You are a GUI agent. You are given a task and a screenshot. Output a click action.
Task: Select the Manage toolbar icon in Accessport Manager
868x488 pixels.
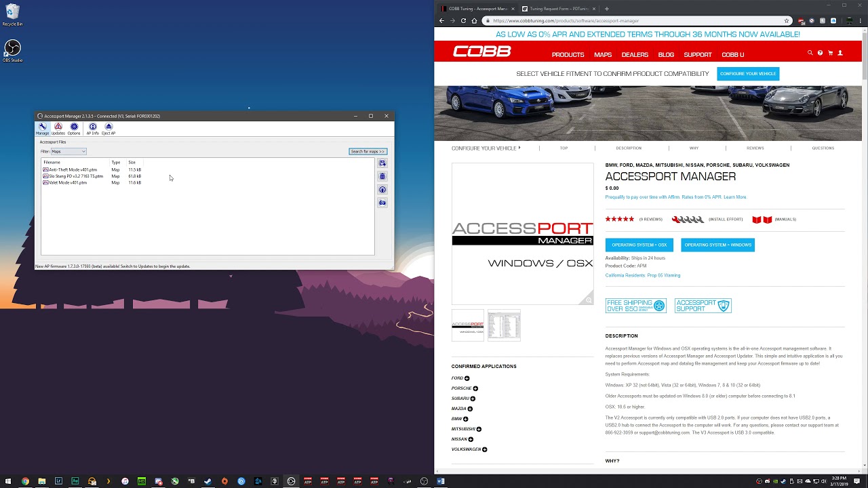(42, 129)
